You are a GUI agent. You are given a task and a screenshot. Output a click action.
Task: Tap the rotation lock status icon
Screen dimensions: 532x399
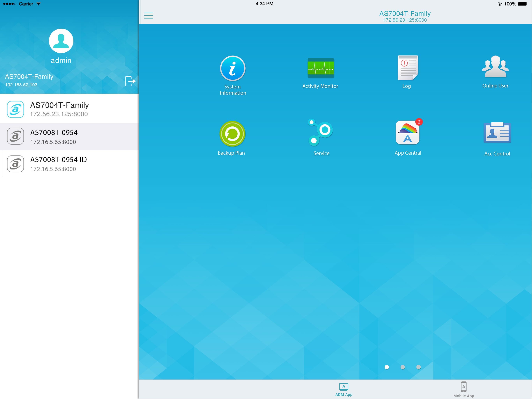pos(499,4)
